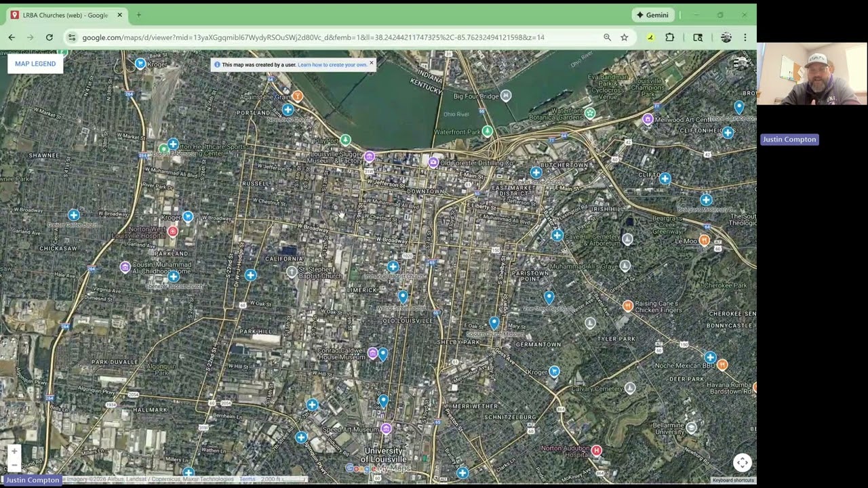Viewport: 868px width, 488px height.
Task: Click the Justin Compton webcam thumbnail
Action: point(812,73)
